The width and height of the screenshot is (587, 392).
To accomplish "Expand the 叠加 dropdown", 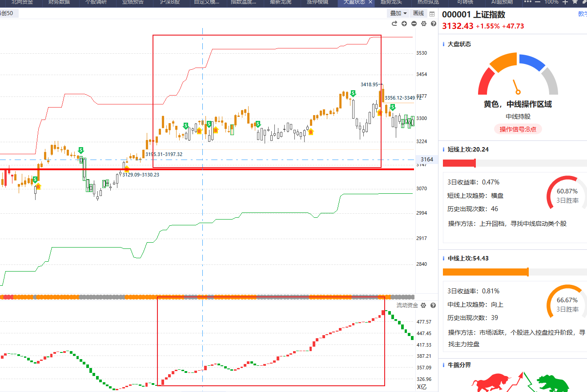I will coord(398,13).
